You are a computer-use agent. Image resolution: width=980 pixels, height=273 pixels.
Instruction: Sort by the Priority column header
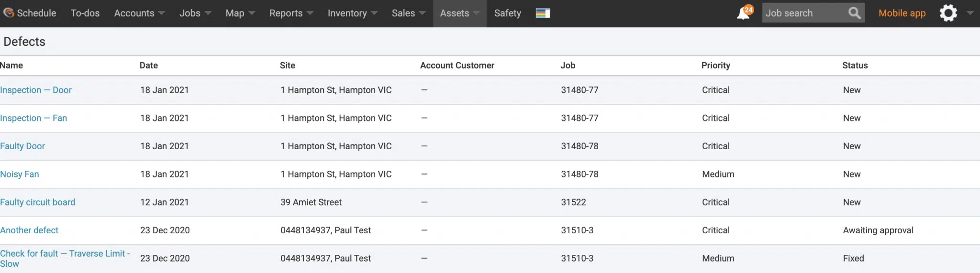tap(715, 66)
